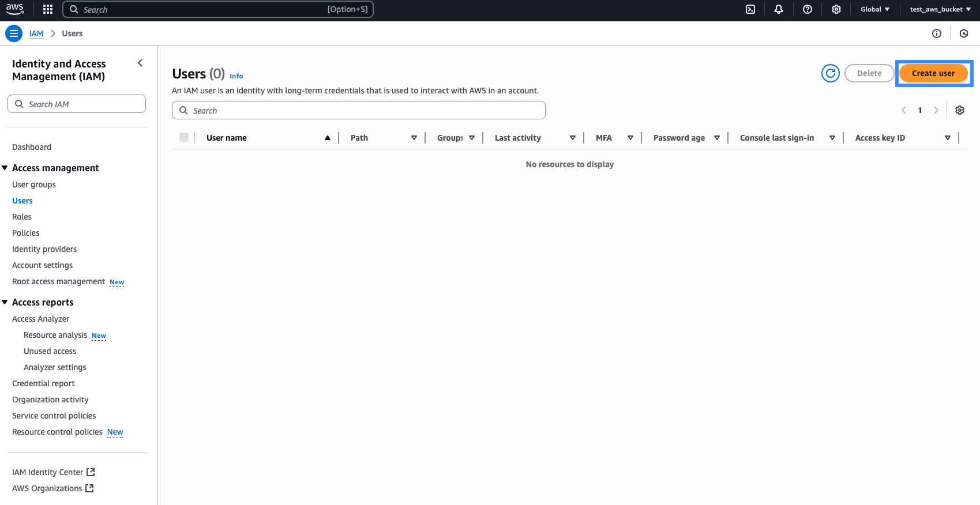Viewport: 980px width, 505px height.
Task: Open Root access management in sidebar
Action: coord(58,281)
